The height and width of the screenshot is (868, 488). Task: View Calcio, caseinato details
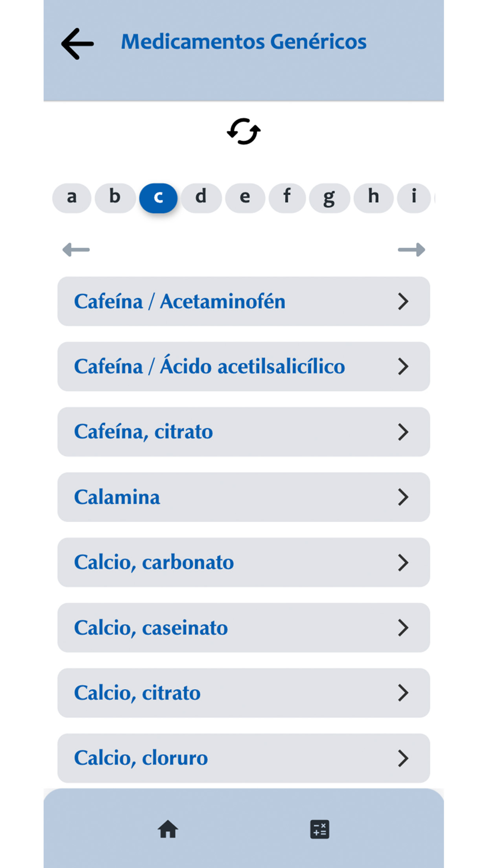pos(151,628)
